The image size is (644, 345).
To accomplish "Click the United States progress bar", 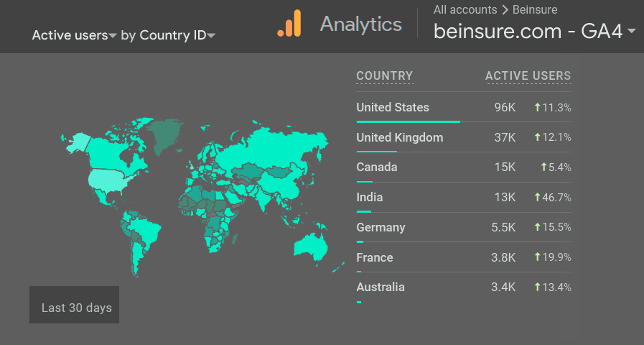I will tap(409, 121).
